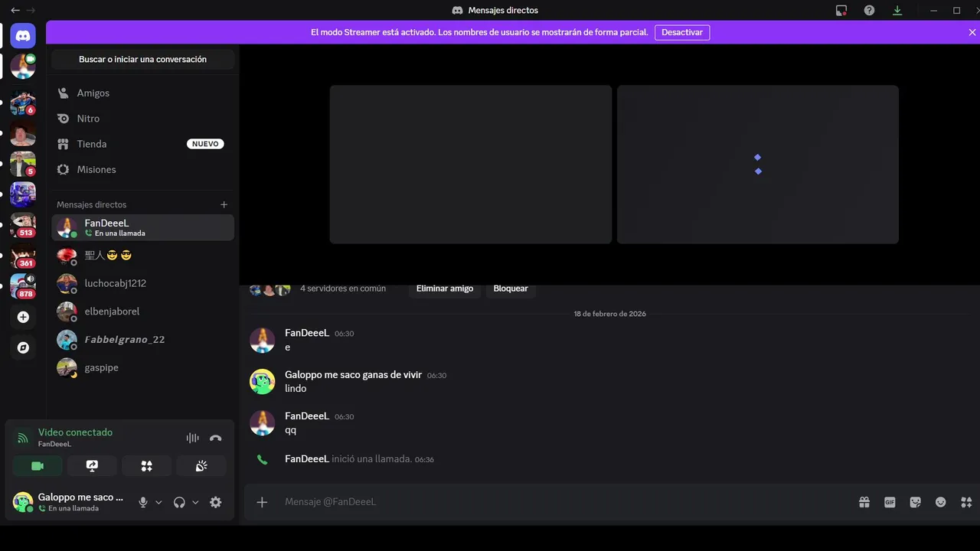Click Eliminar amigo button
The height and width of the screenshot is (551, 980).
pos(445,289)
